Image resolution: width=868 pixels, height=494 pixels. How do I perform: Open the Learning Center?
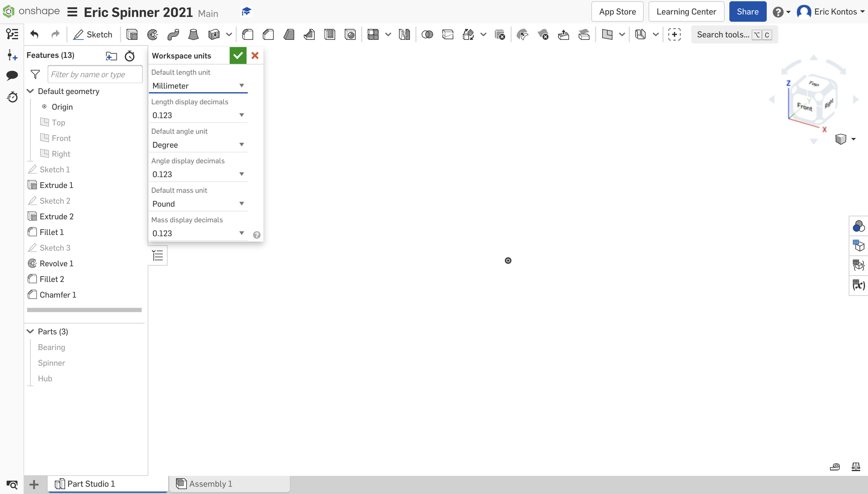[x=686, y=12]
